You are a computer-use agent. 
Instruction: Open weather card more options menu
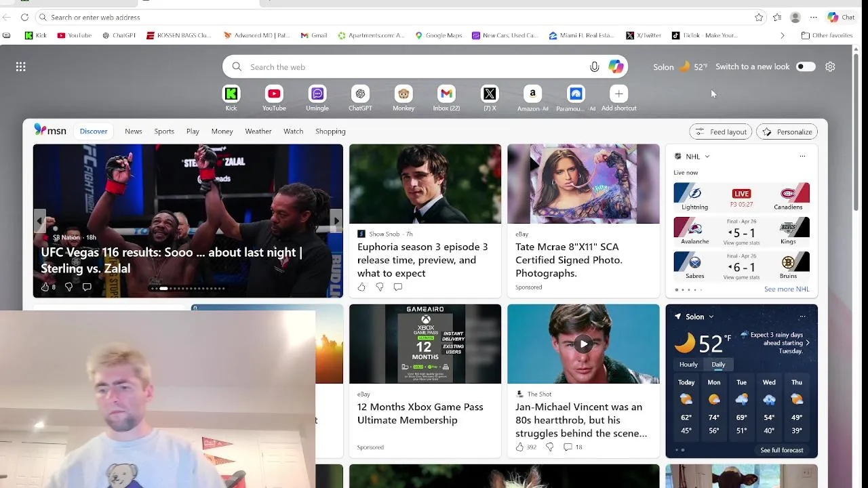click(x=802, y=317)
